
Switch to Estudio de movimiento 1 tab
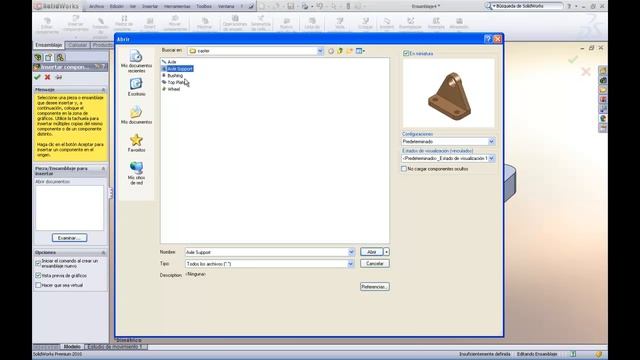click(x=115, y=347)
